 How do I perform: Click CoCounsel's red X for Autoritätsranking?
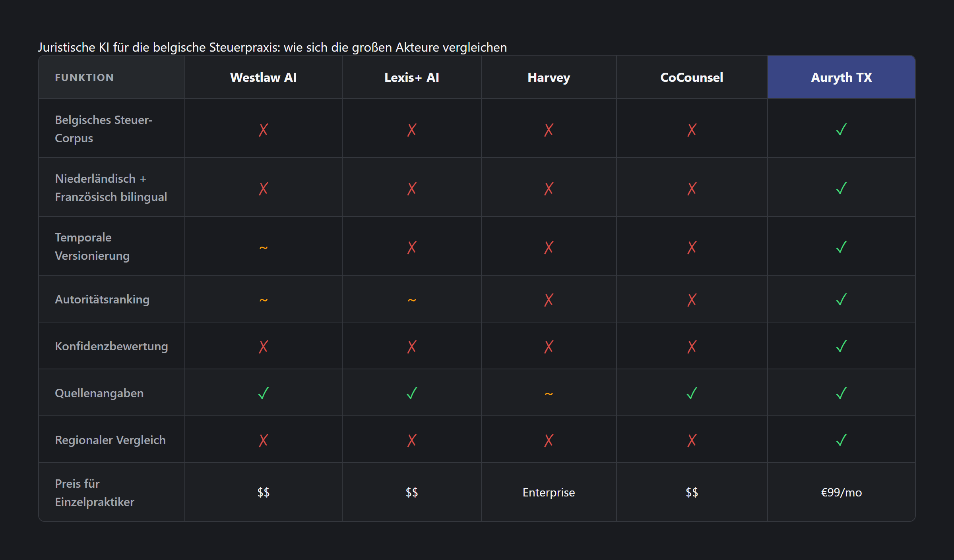click(x=692, y=299)
